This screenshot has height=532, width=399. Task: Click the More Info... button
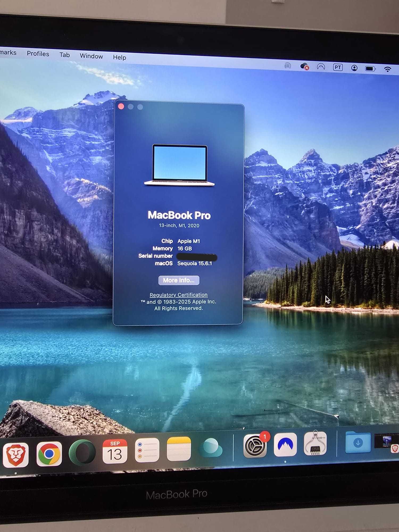(179, 280)
